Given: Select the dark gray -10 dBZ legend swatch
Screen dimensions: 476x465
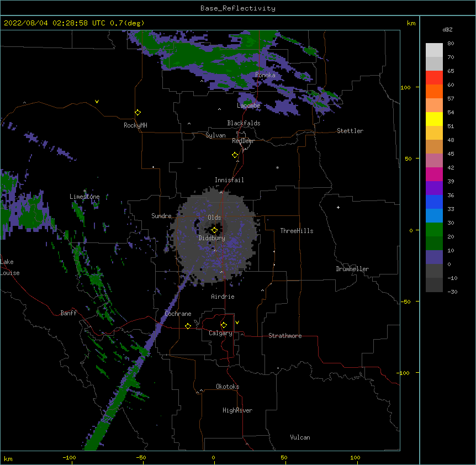Looking at the screenshot, I should [434, 285].
